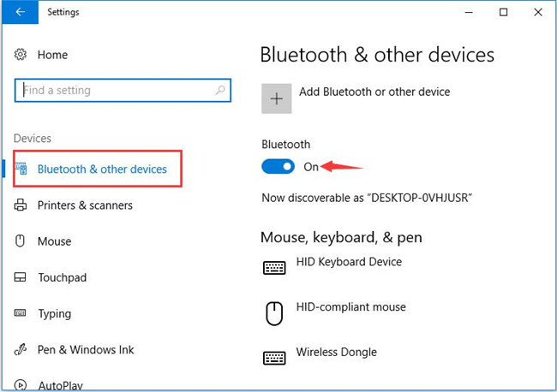Click Add Bluetooth or other device label
This screenshot has height=392, width=557.
point(374,92)
